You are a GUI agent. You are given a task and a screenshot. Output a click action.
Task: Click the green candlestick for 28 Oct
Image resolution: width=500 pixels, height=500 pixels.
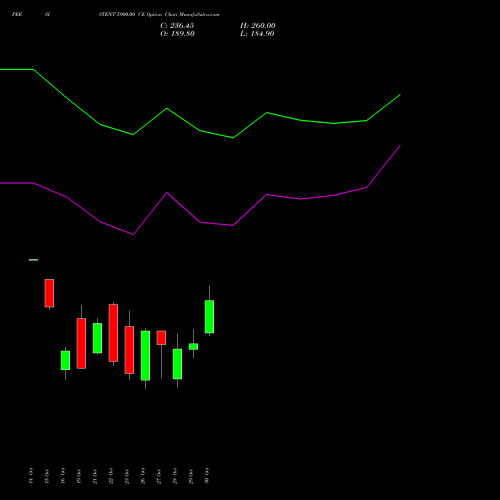tap(177, 364)
